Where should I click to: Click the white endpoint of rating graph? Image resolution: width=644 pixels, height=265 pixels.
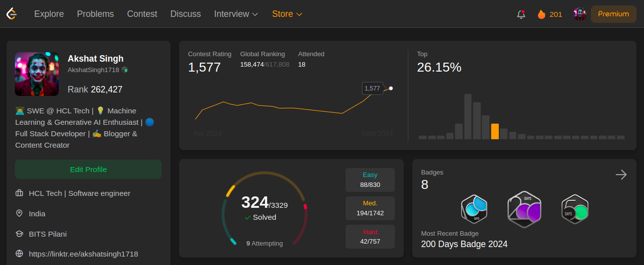tap(391, 88)
